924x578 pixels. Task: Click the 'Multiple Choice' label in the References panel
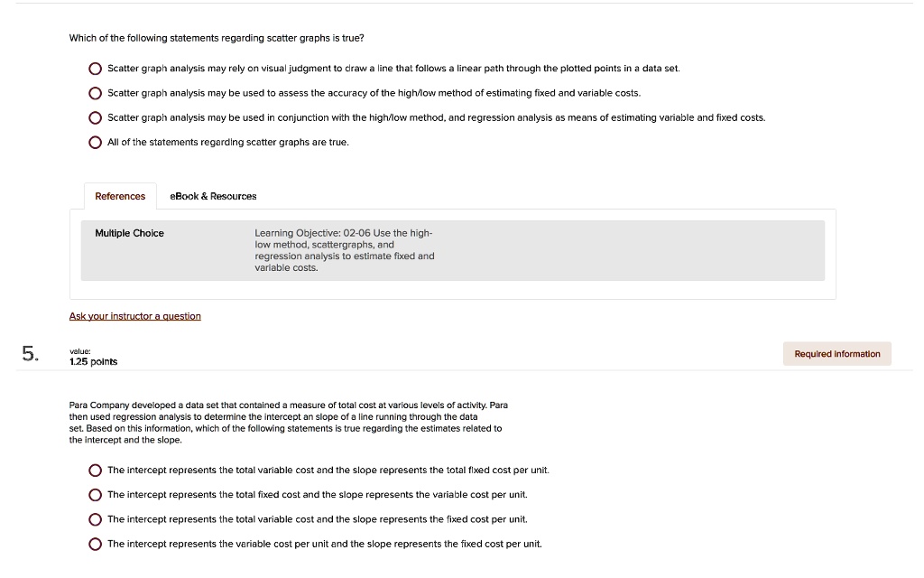click(x=130, y=233)
